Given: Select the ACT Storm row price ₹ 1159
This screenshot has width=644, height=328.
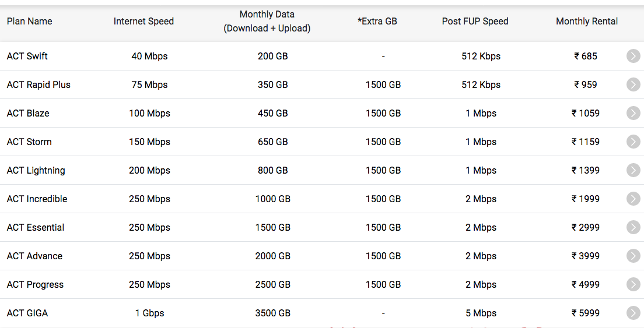Looking at the screenshot, I should [586, 142].
